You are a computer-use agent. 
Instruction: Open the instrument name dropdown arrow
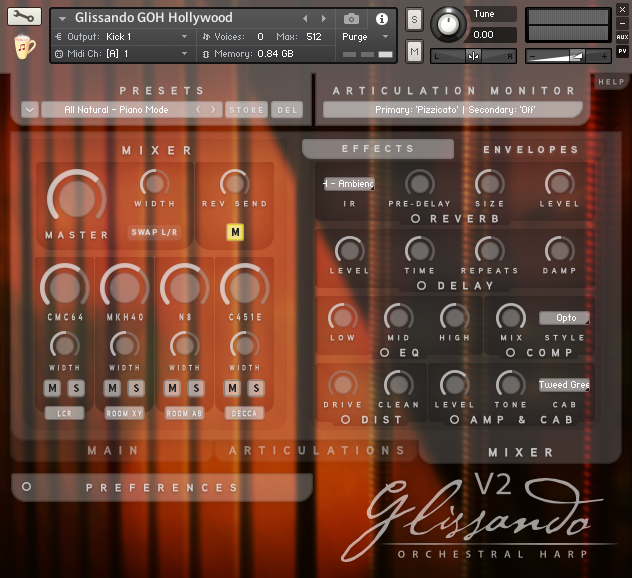tap(62, 19)
